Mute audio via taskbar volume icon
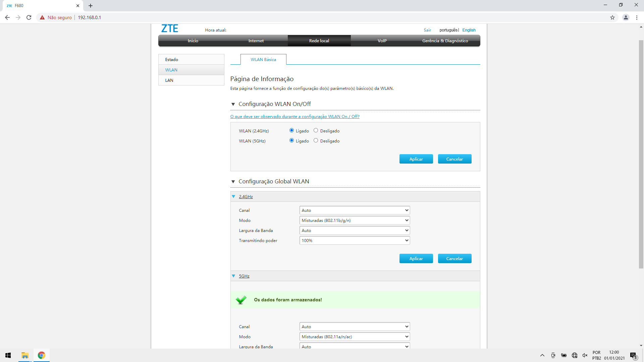 [x=585, y=355]
